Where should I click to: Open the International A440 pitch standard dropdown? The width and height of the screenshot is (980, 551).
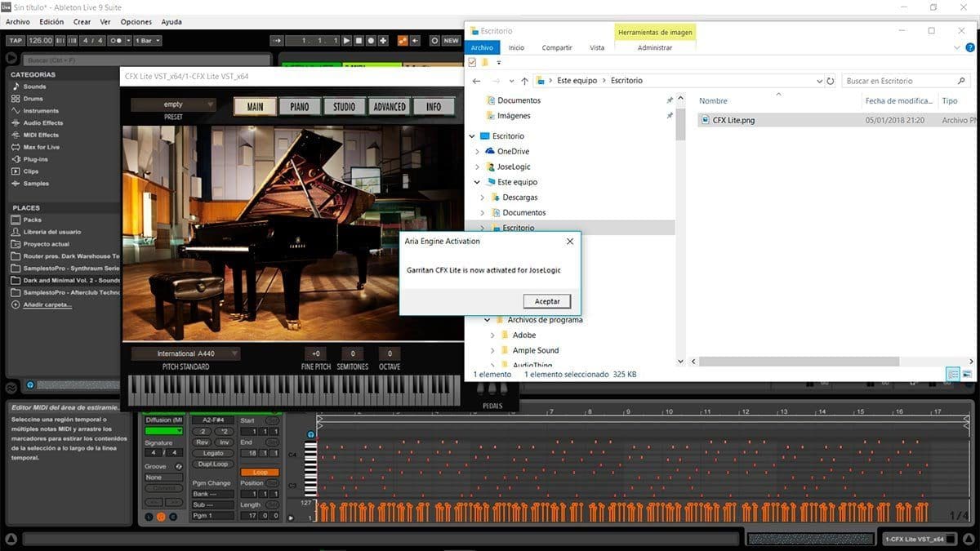click(x=185, y=353)
